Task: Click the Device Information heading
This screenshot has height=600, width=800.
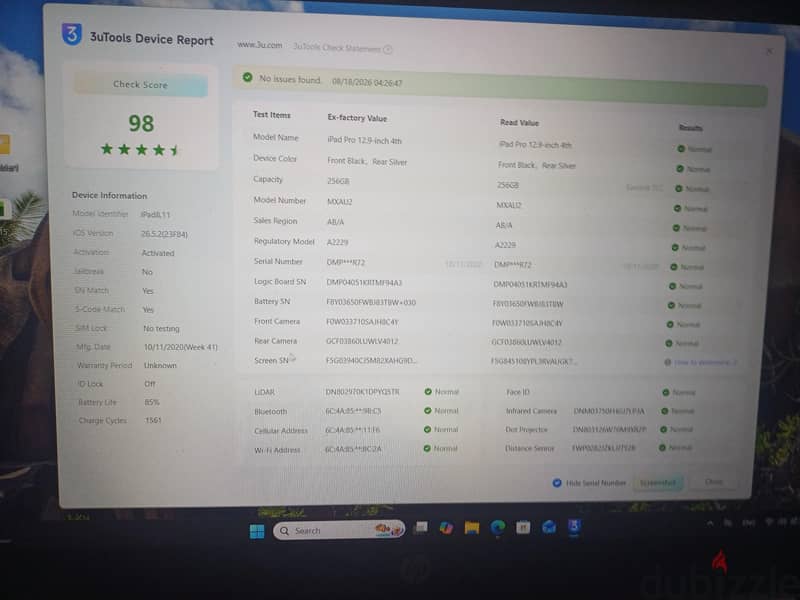Action: coord(109,195)
